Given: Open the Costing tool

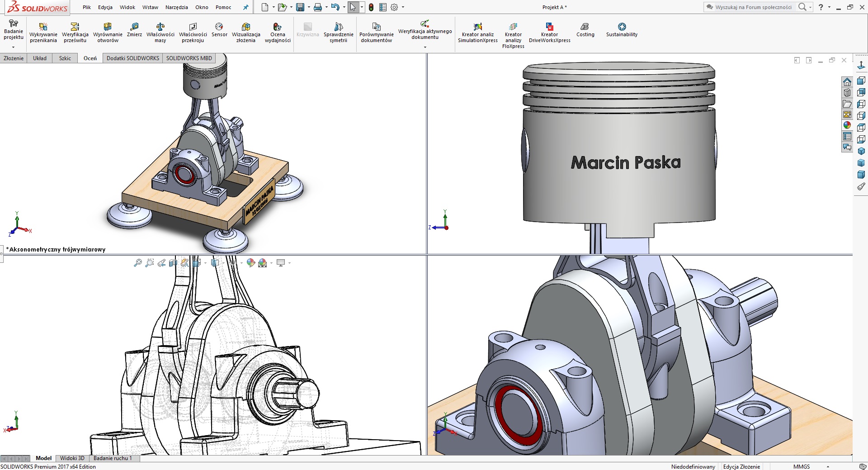Looking at the screenshot, I should coord(585,30).
